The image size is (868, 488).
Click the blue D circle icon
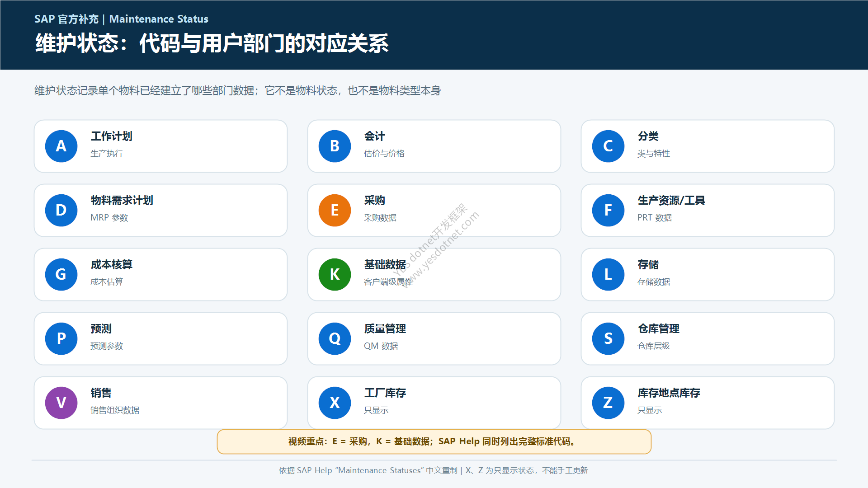point(61,210)
